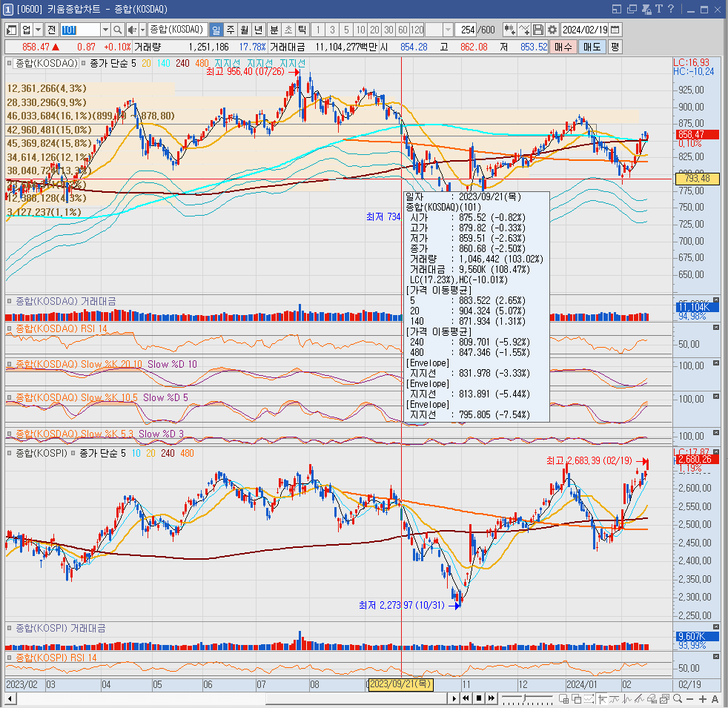
Task: Click the 업 sector button
Action: coord(27,30)
